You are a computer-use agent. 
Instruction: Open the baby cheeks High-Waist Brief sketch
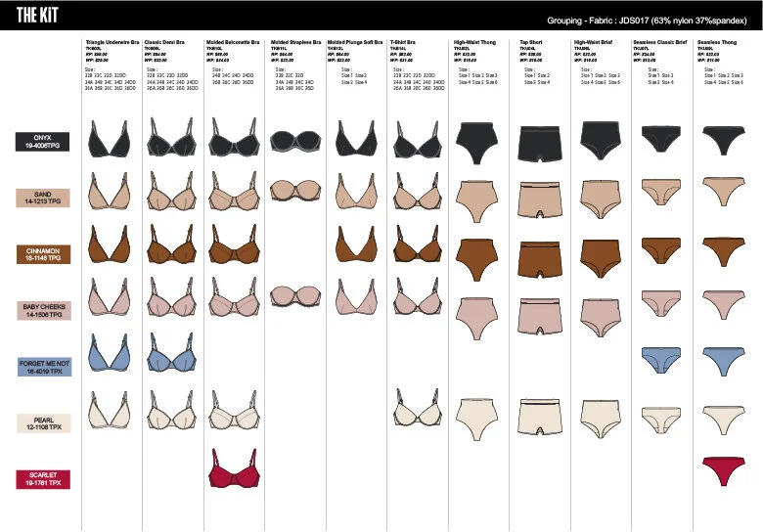[601, 318]
